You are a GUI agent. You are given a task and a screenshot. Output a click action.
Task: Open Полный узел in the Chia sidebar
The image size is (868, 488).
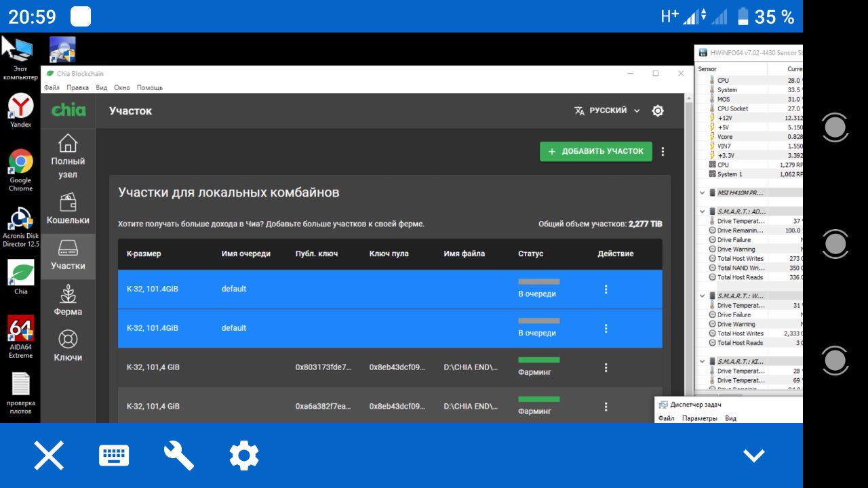pyautogui.click(x=68, y=157)
